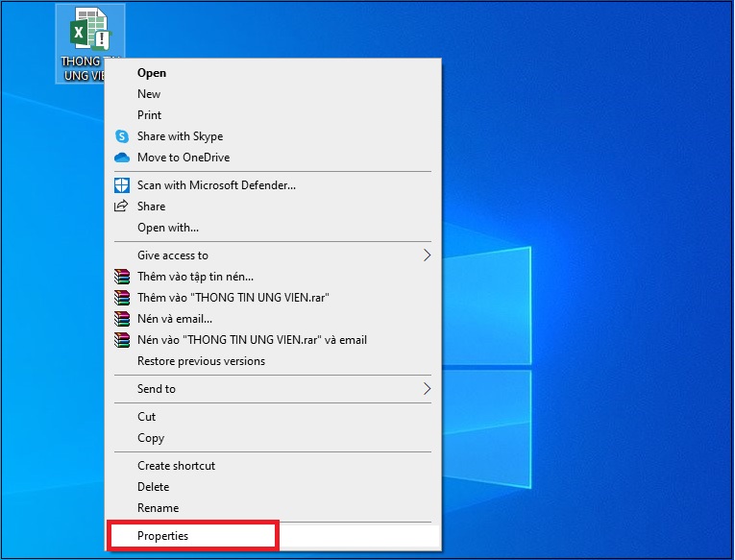The height and width of the screenshot is (560, 735).
Task: Select New from the context menu
Action: [149, 94]
